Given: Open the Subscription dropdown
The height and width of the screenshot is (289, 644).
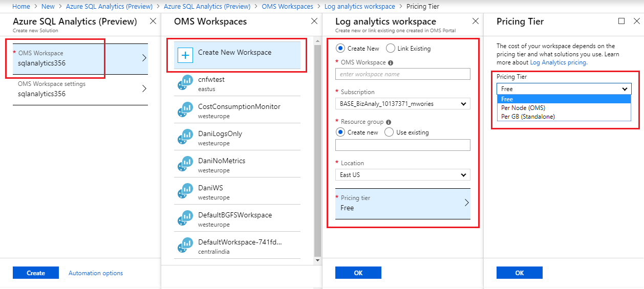Looking at the screenshot, I should tap(402, 104).
